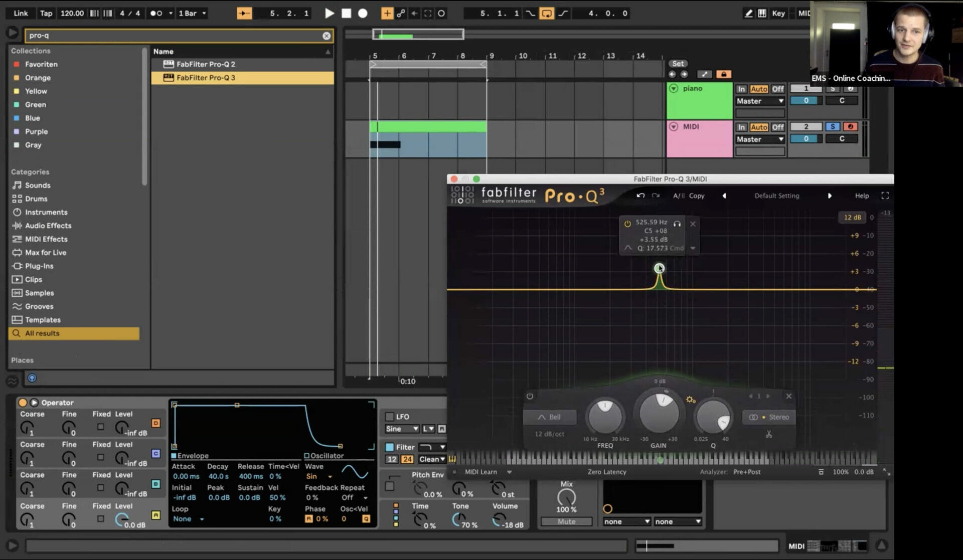Click the Link button
The height and width of the screenshot is (560, 963).
coord(21,14)
